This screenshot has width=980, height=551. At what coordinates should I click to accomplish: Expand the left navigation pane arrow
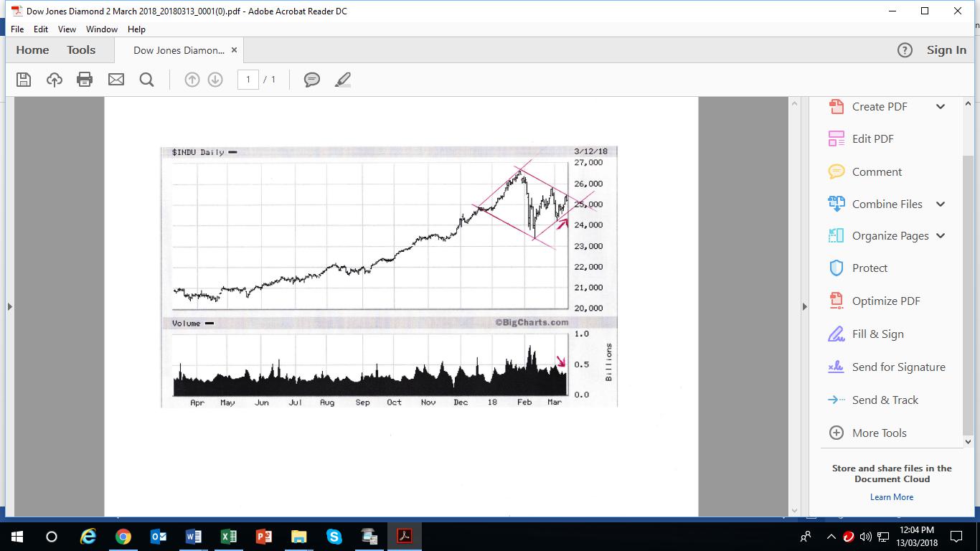pyautogui.click(x=9, y=306)
